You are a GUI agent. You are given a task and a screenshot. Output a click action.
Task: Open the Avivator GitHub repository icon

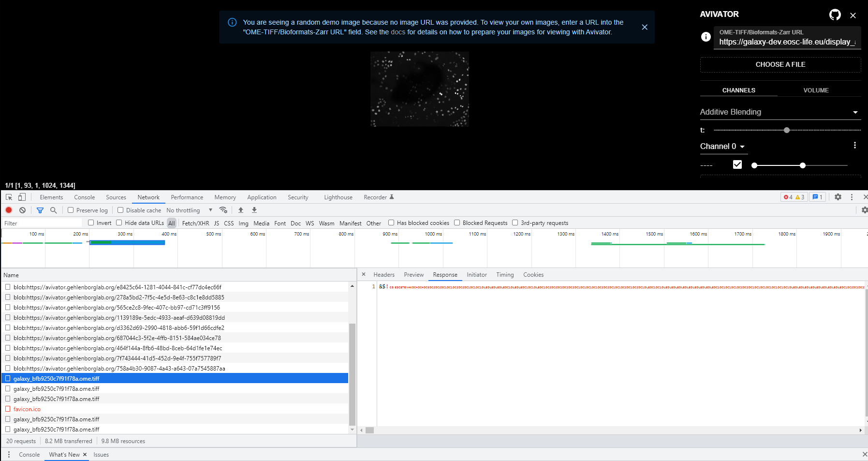(835, 15)
